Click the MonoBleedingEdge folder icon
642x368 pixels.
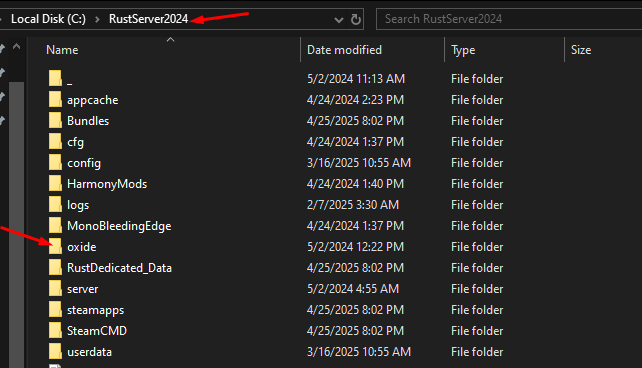pos(55,226)
